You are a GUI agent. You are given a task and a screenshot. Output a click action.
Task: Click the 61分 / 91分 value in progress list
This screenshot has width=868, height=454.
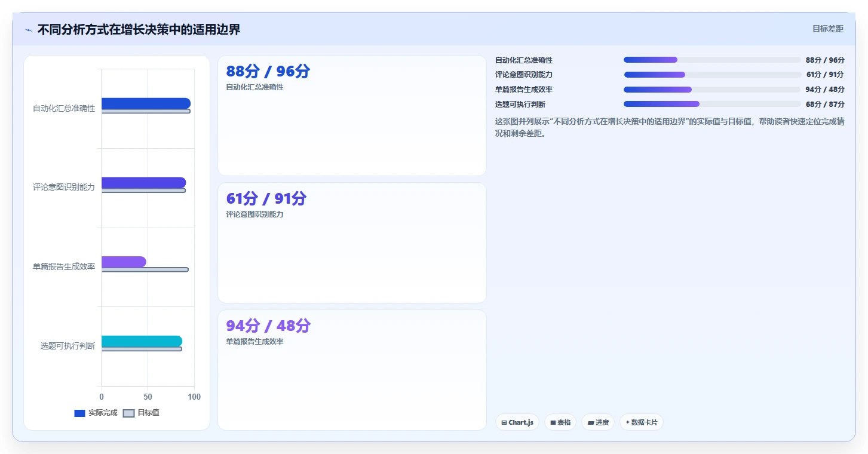(825, 75)
